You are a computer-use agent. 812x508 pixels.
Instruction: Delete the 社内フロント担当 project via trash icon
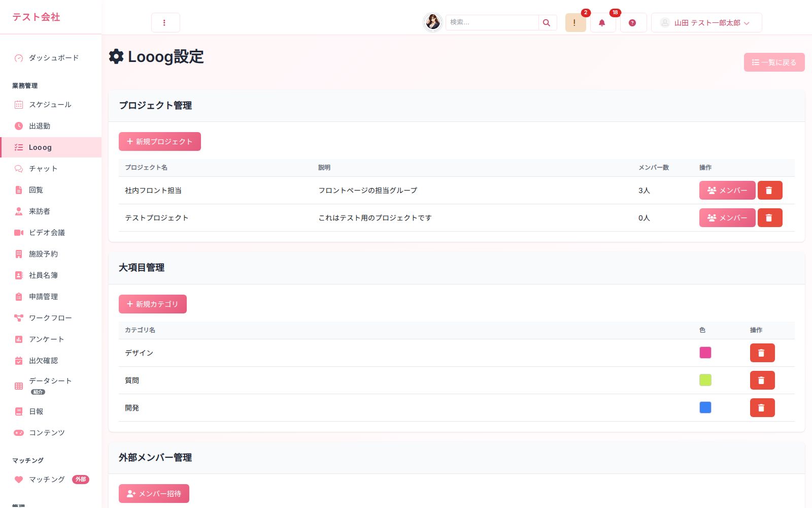click(x=770, y=190)
